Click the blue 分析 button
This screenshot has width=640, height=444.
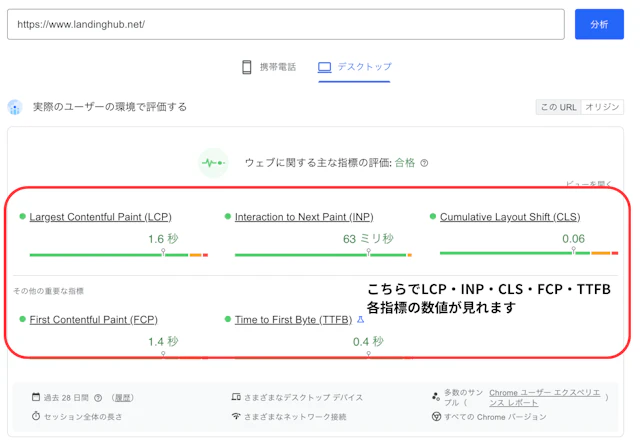coord(599,24)
